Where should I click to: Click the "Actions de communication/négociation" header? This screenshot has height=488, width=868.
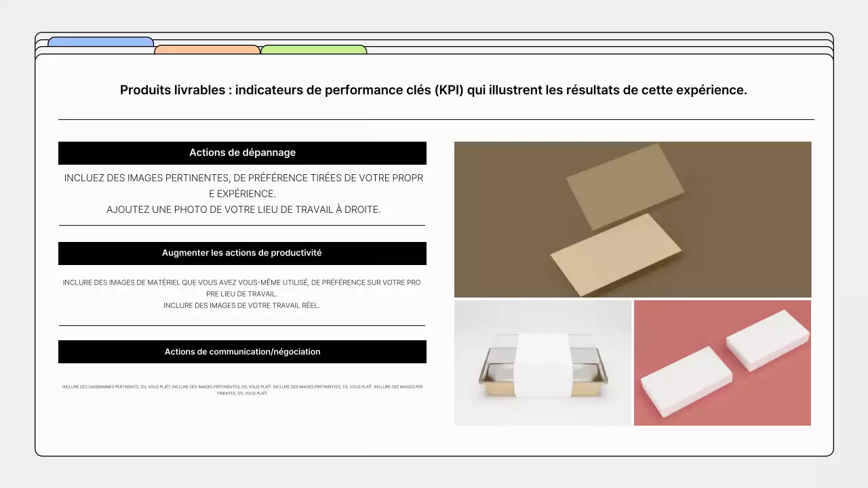click(242, 351)
